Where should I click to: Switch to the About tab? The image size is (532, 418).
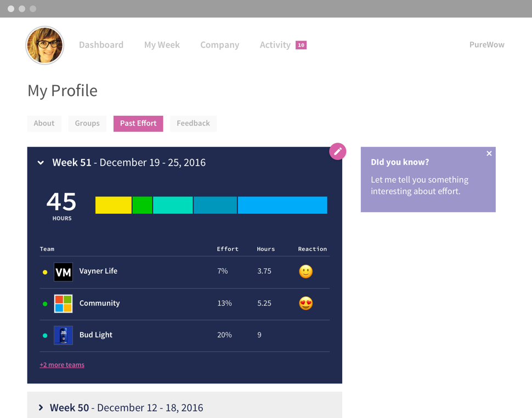click(x=44, y=123)
